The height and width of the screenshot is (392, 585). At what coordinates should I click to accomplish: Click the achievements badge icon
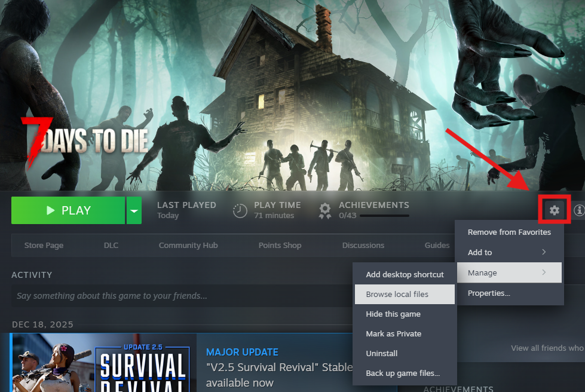pyautogui.click(x=325, y=211)
